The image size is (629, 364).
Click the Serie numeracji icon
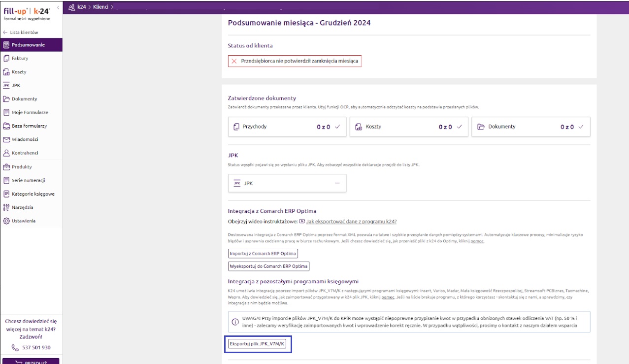click(6, 180)
